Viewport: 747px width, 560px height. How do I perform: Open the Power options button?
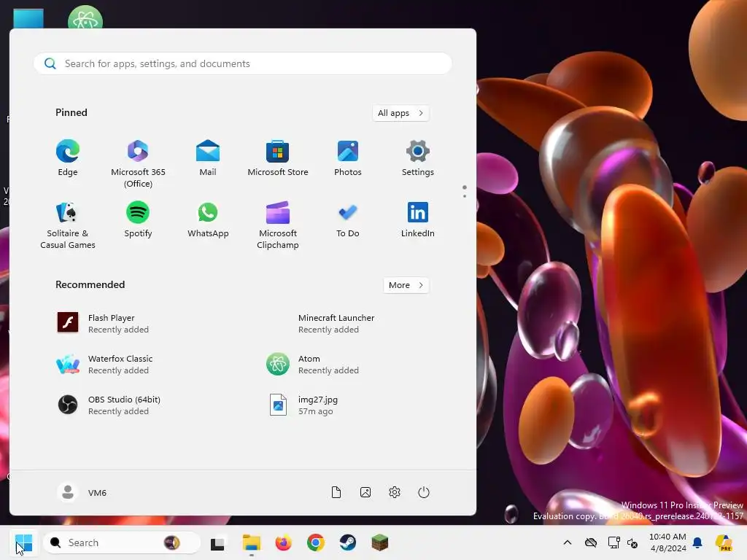424,492
